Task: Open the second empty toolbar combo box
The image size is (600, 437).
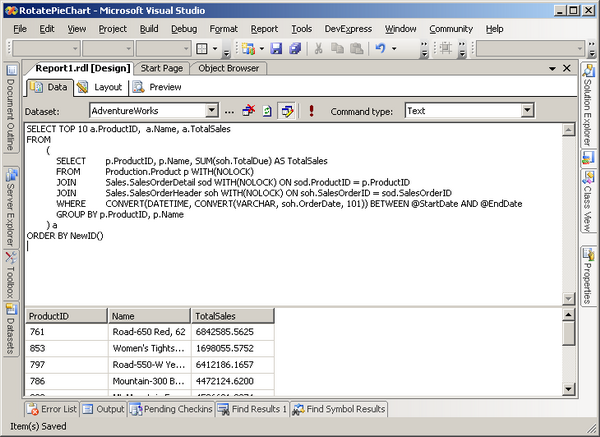Action: pyautogui.click(x=108, y=49)
